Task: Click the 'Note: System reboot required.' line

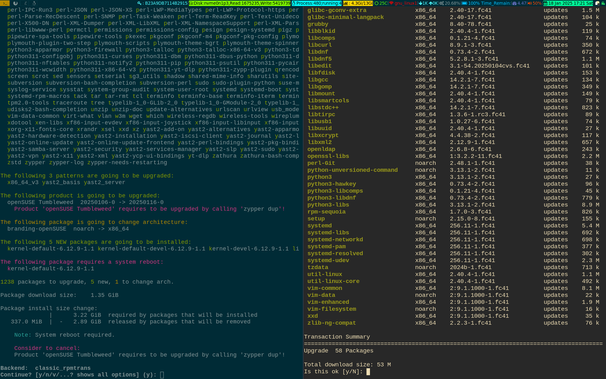Action: (64, 335)
